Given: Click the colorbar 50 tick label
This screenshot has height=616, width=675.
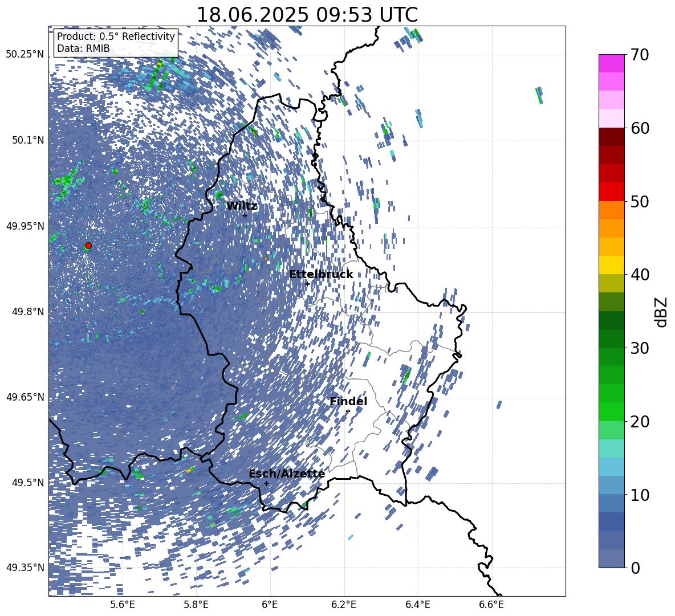Looking at the screenshot, I should pos(639,201).
